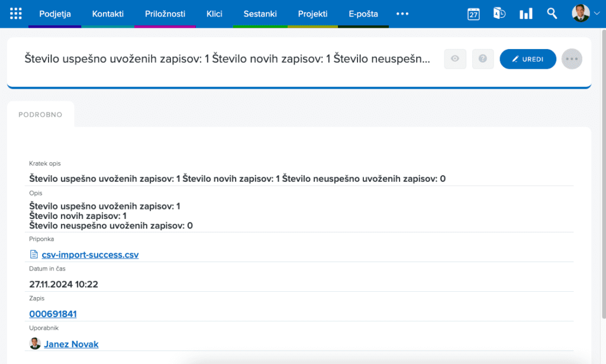Go to the Priložnosti module
Viewport: 606px width, 364px height.
[165, 14]
